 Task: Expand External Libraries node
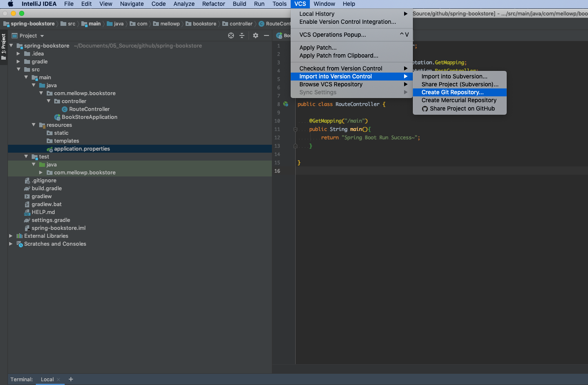point(11,236)
